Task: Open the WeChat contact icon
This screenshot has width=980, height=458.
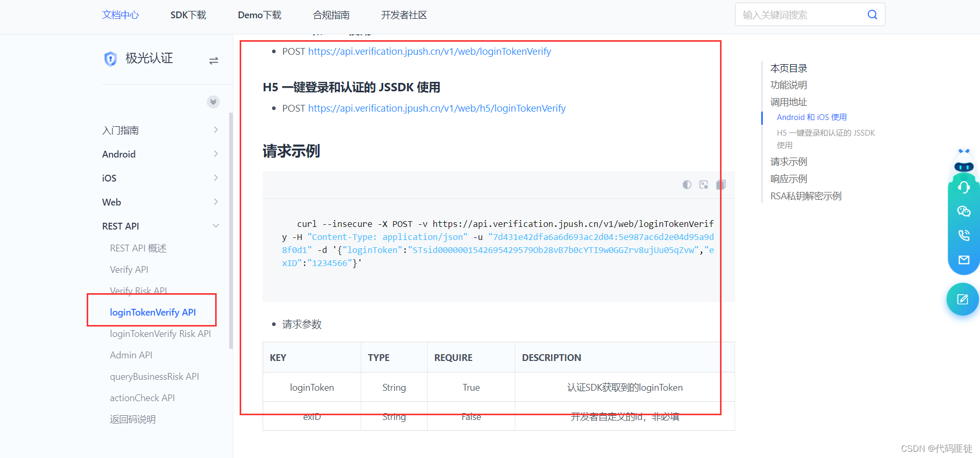Action: click(x=964, y=211)
